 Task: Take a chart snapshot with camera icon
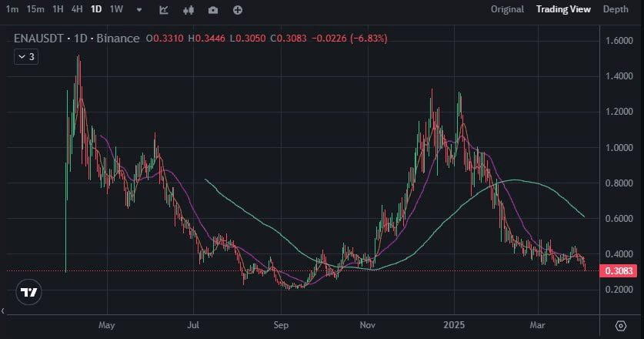coord(213,10)
